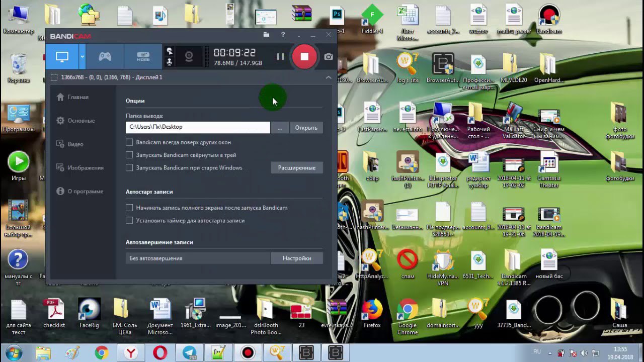Enable Начинать запись полного экрана checkbox
Image resolution: width=644 pixels, height=362 pixels.
click(129, 208)
